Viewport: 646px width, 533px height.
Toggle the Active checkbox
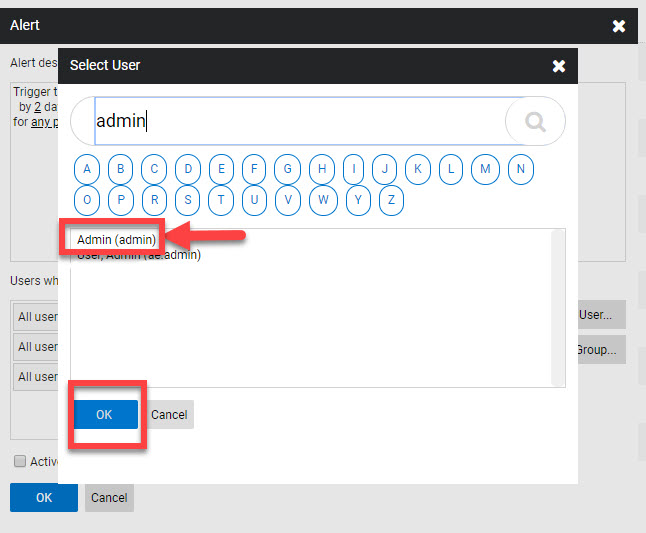point(20,462)
